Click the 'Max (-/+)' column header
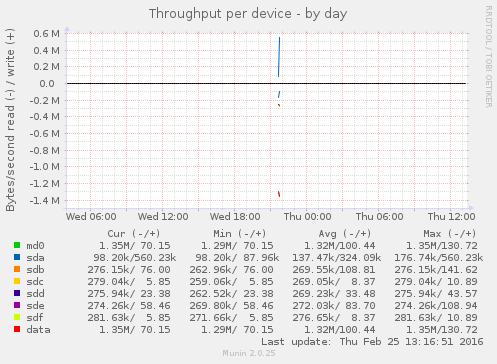This screenshot has height=364, width=497. (450, 233)
